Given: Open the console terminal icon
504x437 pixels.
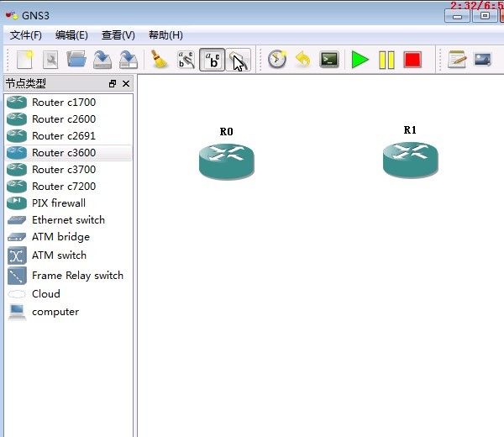Looking at the screenshot, I should [x=329, y=60].
